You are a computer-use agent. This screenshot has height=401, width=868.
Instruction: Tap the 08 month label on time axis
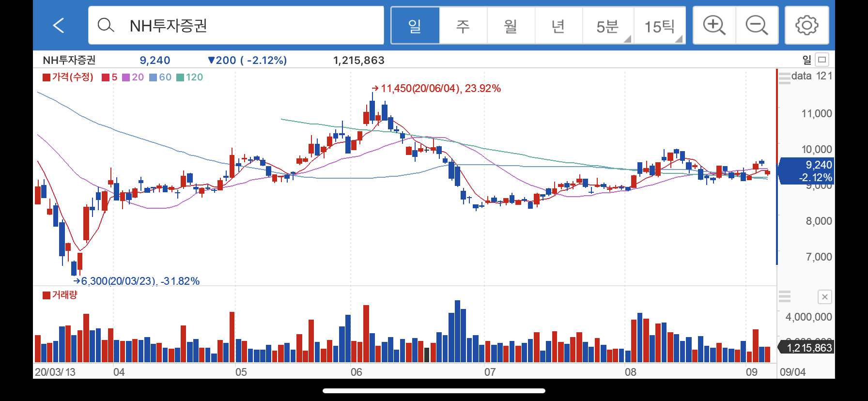[x=631, y=372]
